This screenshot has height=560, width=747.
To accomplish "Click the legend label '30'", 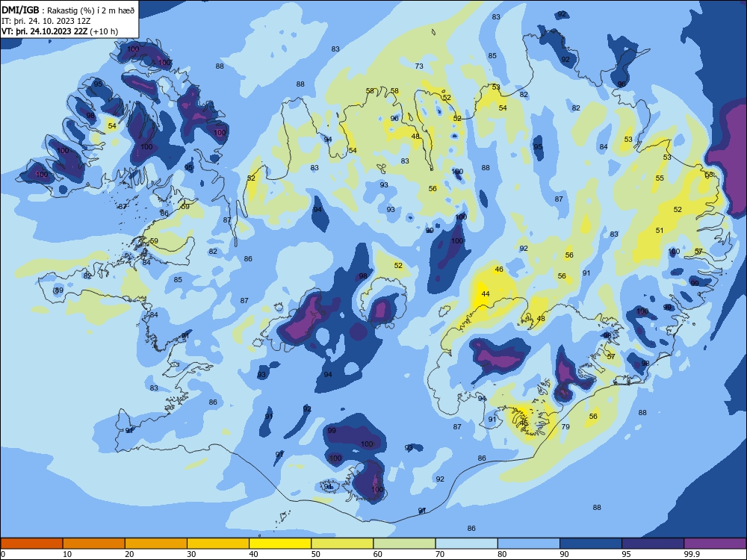I will pos(191,554).
